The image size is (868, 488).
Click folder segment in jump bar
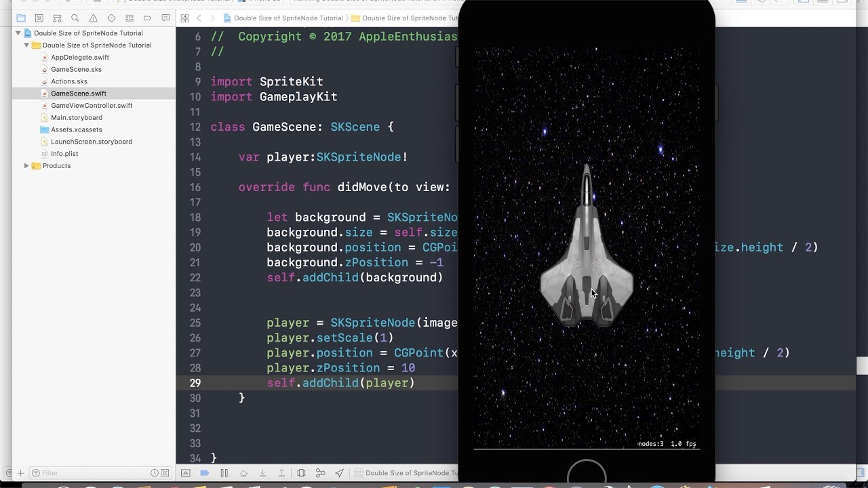coord(405,18)
